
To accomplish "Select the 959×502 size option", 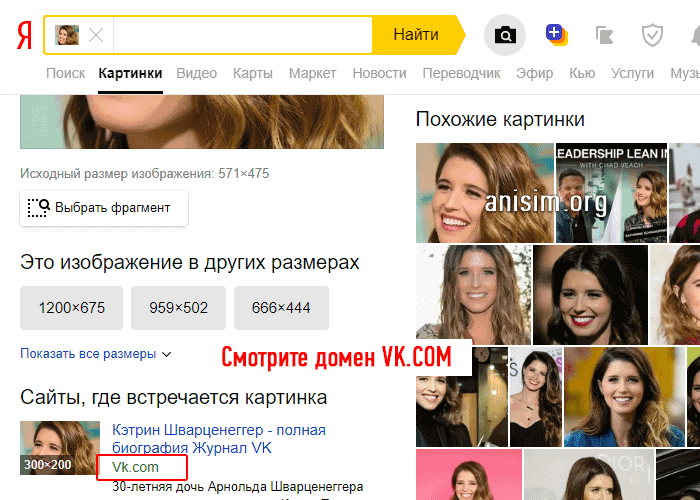I will click(178, 308).
